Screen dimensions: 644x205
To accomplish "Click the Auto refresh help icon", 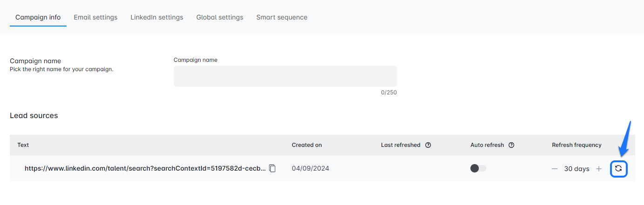I will (511, 145).
